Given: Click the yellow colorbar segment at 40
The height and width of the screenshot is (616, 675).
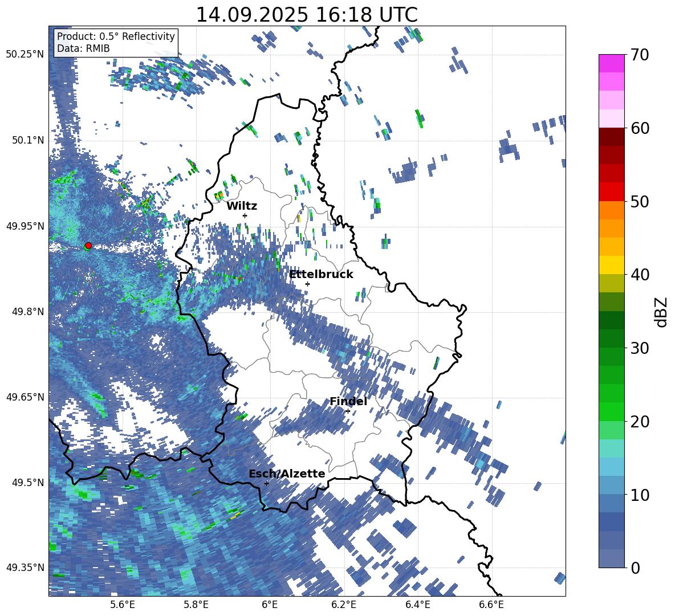Looking at the screenshot, I should pos(611,265).
